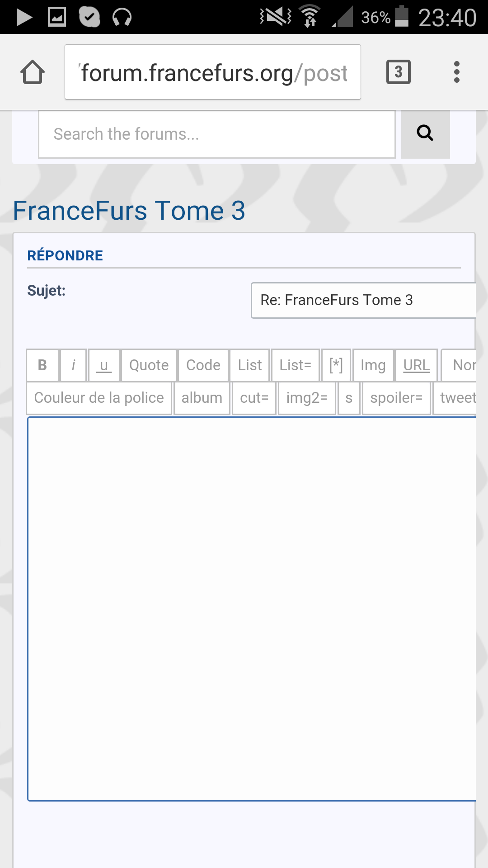488x868 pixels.
Task: Insert list item [*] tag
Action: (336, 365)
